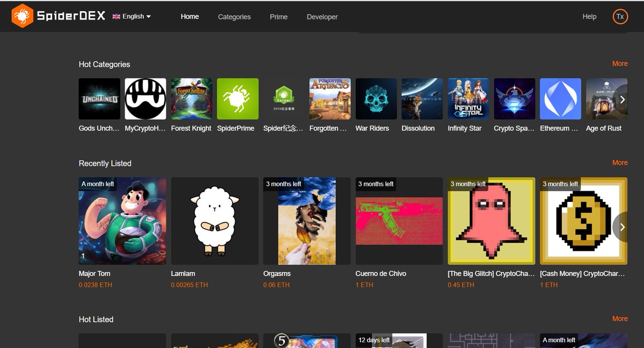
Task: Open the SpiderPrime green spider icon
Action: pyautogui.click(x=238, y=99)
